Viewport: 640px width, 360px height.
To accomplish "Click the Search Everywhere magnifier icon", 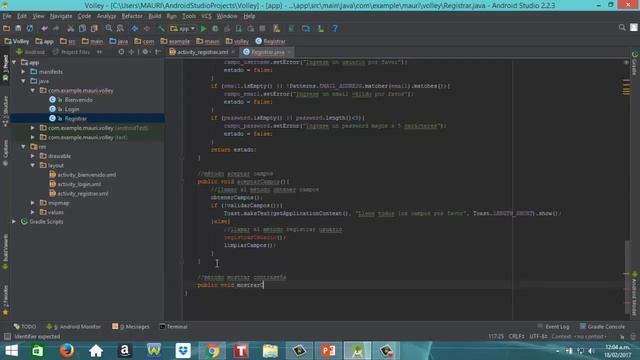I will [x=622, y=28].
